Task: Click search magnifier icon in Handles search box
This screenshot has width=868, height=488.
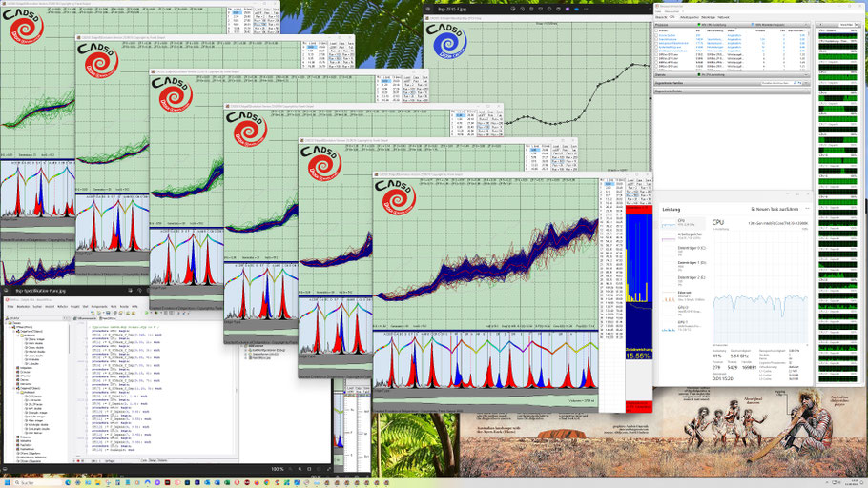Action: (795, 83)
